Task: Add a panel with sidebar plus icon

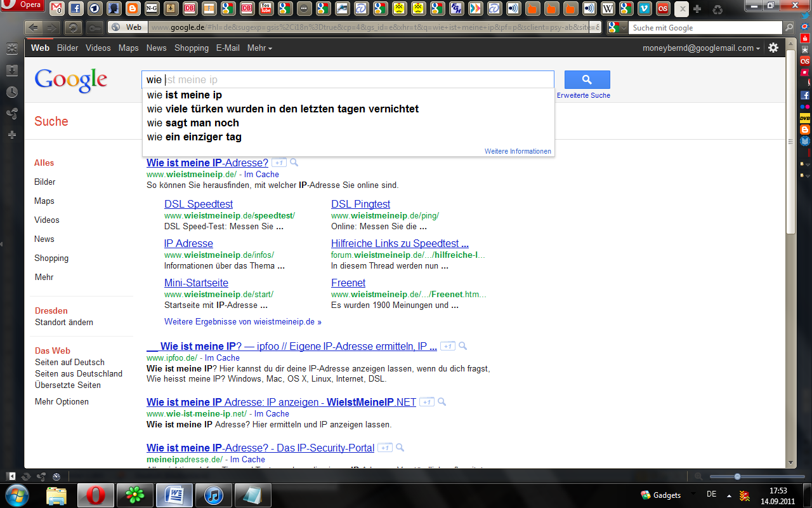Action: pos(12,135)
